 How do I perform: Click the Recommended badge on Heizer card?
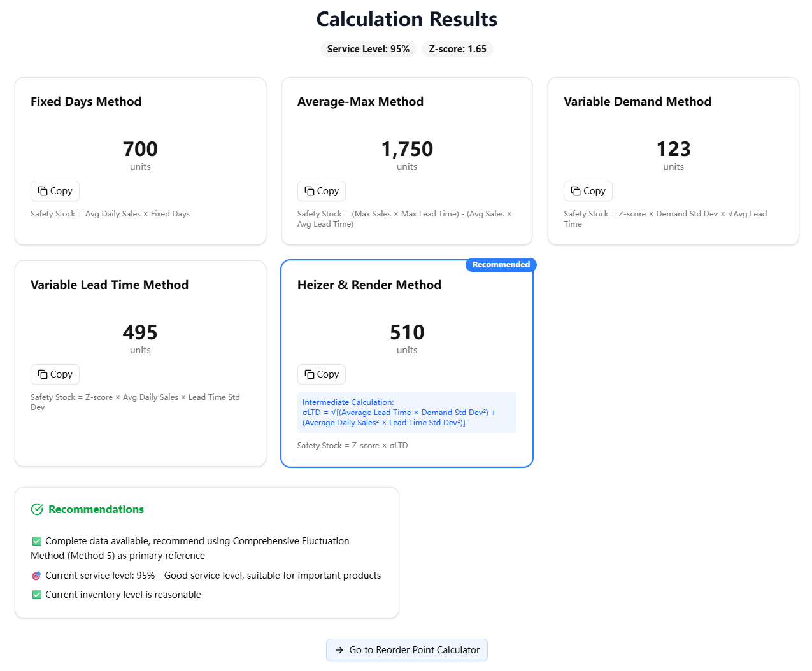[x=501, y=265]
